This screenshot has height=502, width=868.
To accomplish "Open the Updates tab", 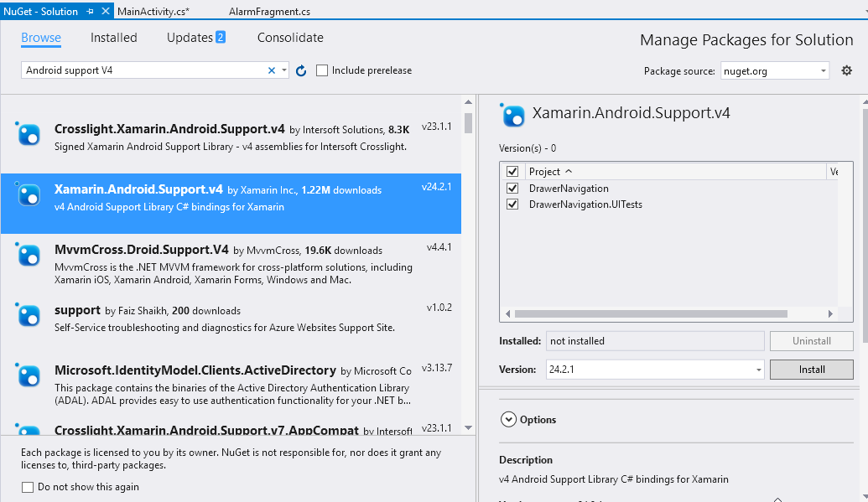I will [196, 38].
